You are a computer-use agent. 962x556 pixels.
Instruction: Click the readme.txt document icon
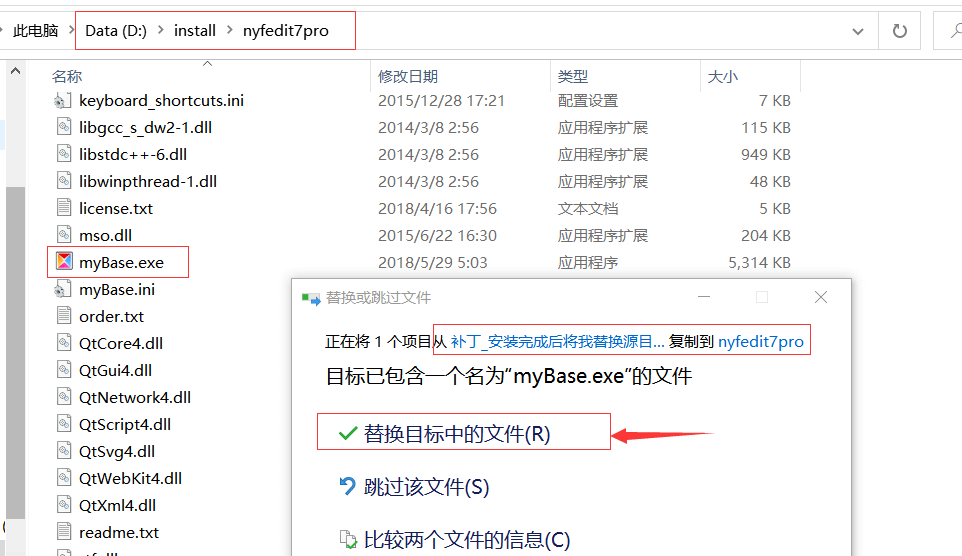pos(64,533)
